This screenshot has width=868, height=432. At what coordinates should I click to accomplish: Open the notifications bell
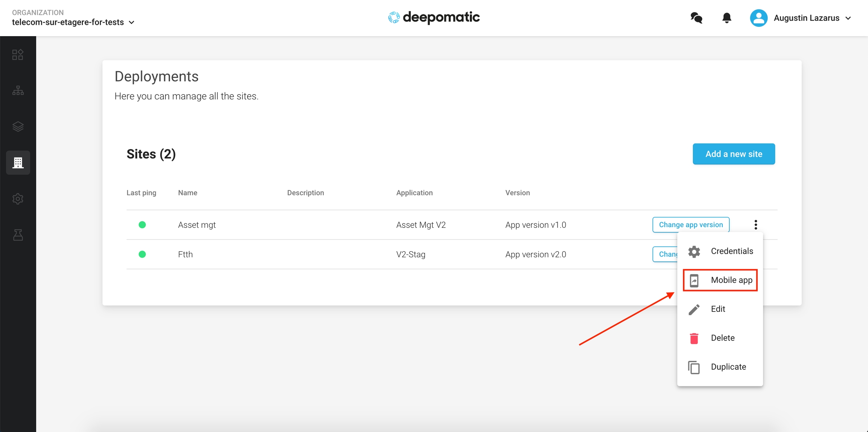pos(727,18)
